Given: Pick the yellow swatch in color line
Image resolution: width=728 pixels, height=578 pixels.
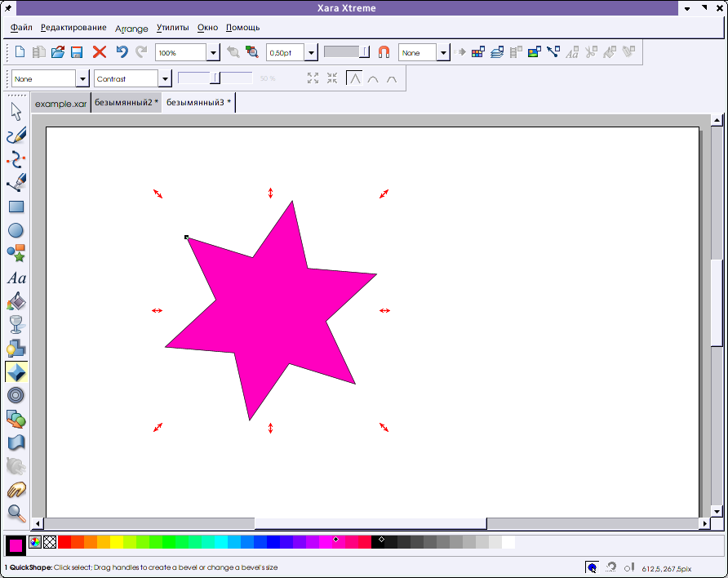Looking at the screenshot, I should pyautogui.click(x=117, y=542).
